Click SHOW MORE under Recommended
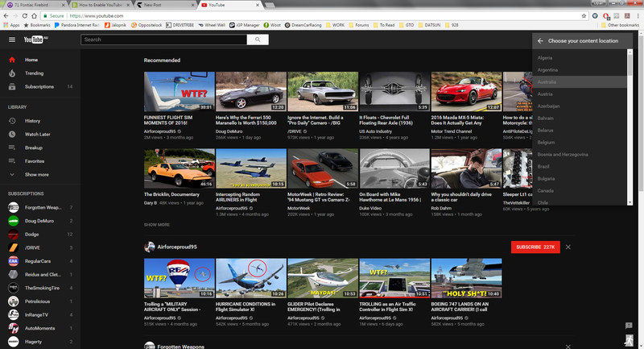The height and width of the screenshot is (349, 644). pos(156,225)
